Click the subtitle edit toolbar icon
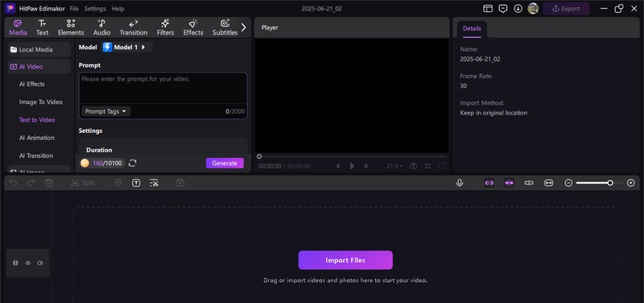 coord(154,183)
